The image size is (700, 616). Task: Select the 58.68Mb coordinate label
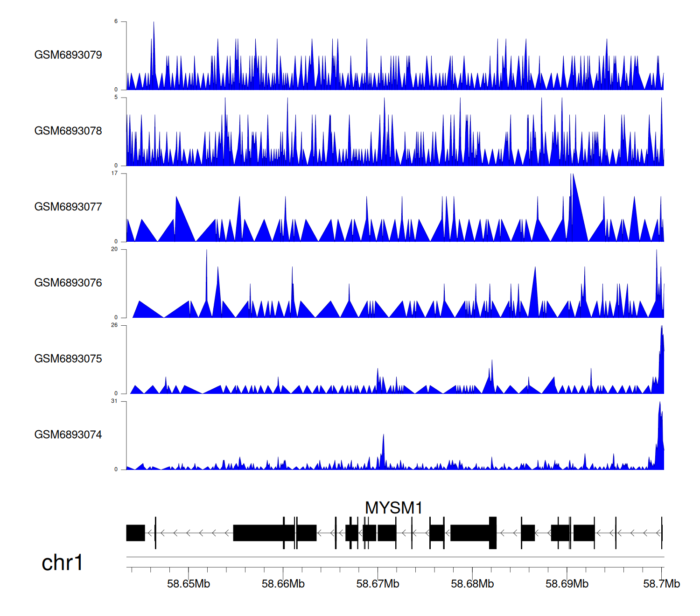[x=472, y=584]
